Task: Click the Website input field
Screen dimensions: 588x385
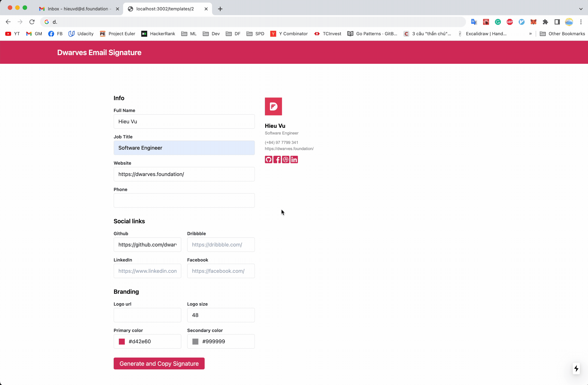Action: 184,174
